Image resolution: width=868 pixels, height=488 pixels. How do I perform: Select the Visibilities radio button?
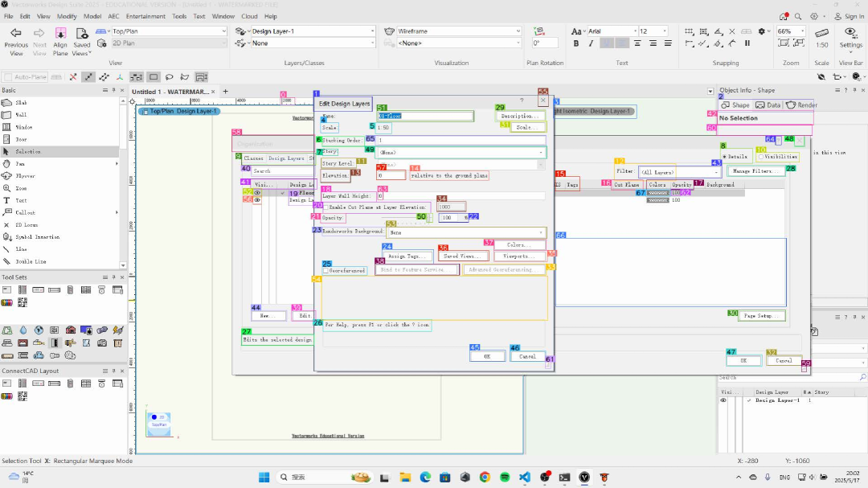(761, 157)
